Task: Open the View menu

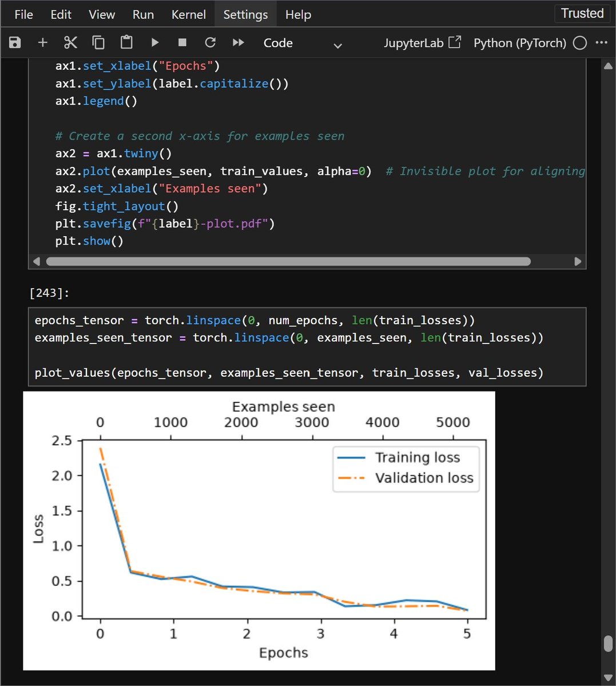Action: pyautogui.click(x=102, y=15)
